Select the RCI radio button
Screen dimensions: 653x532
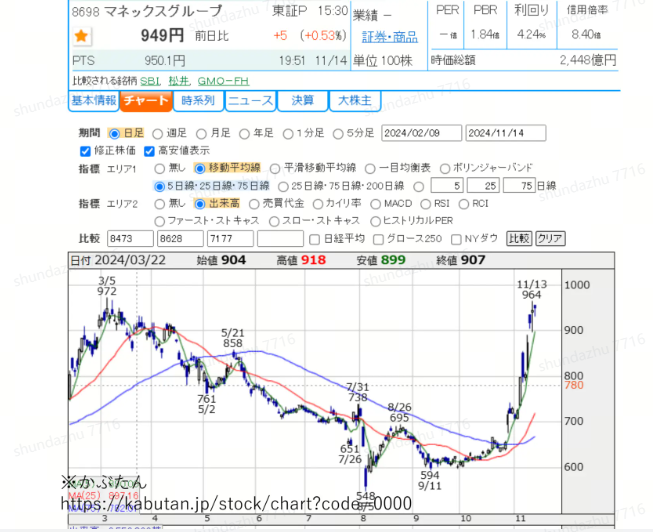(464, 204)
